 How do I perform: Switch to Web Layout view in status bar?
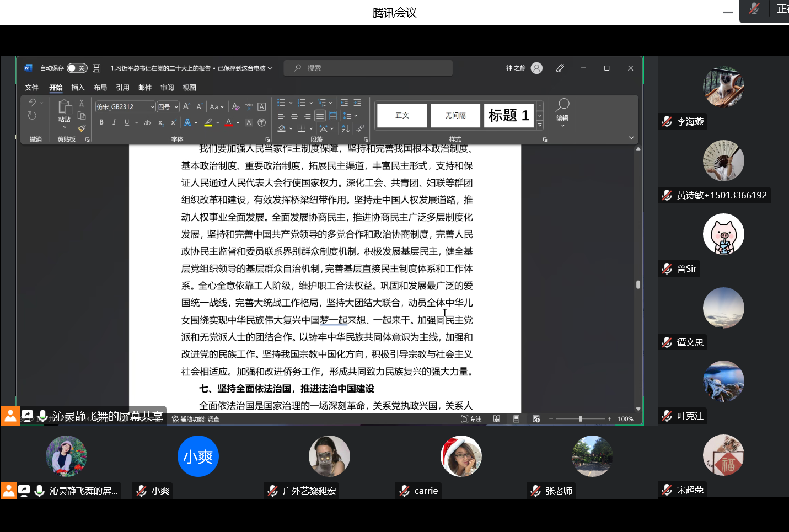click(x=536, y=419)
